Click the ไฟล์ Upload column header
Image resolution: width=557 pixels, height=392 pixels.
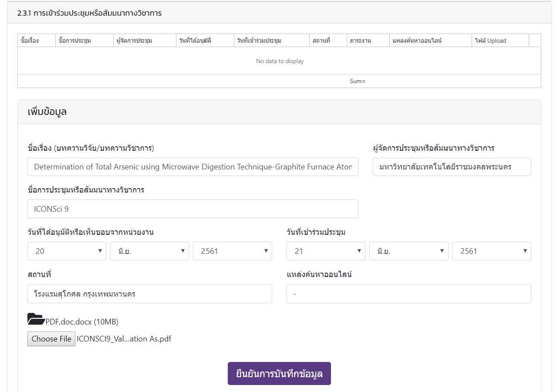pos(490,41)
